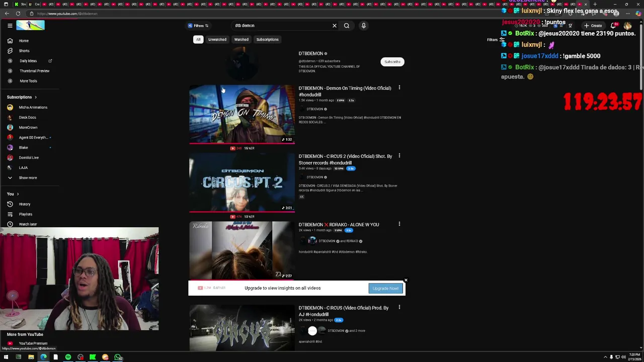Screen dimensions: 644x362
Task: Expand the You section
Action: pyautogui.click(x=13, y=194)
